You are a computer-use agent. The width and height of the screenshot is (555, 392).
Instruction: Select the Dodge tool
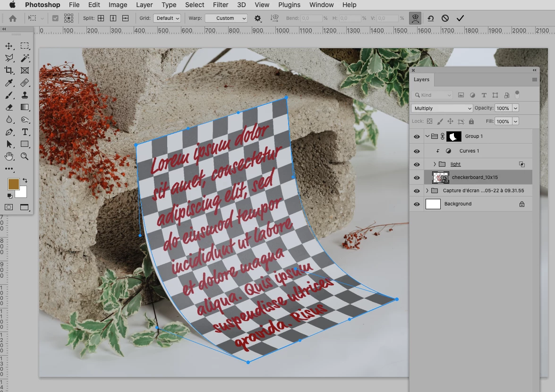point(25,119)
